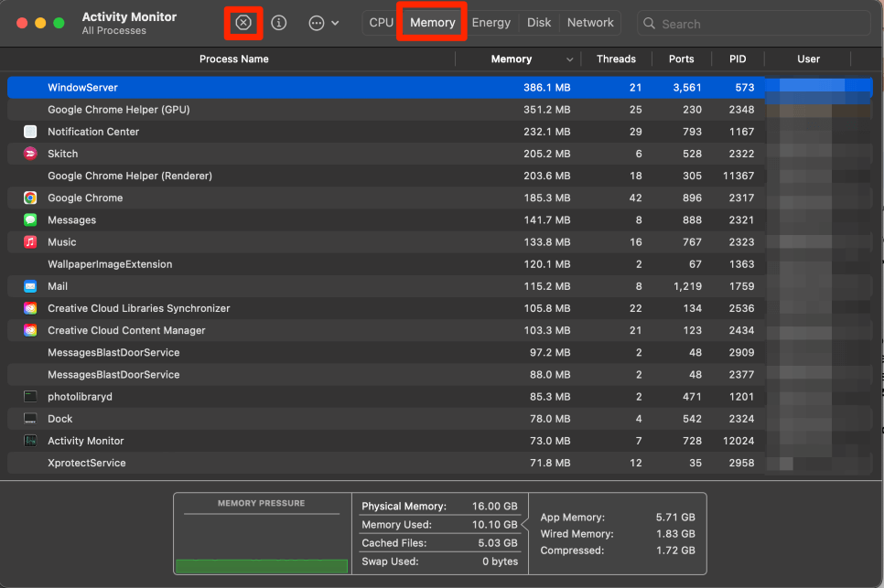Click the Music app icon
Viewport: 884px width, 588px height.
(x=30, y=242)
